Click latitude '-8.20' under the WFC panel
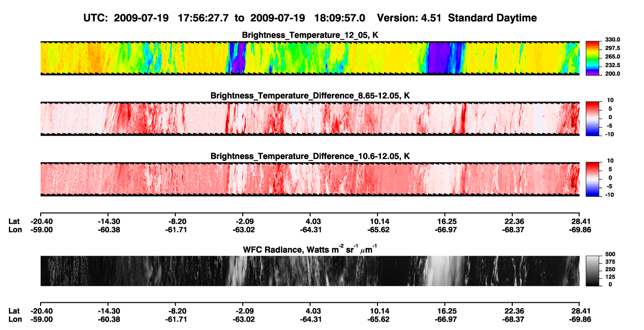644x330 pixels. [177, 311]
